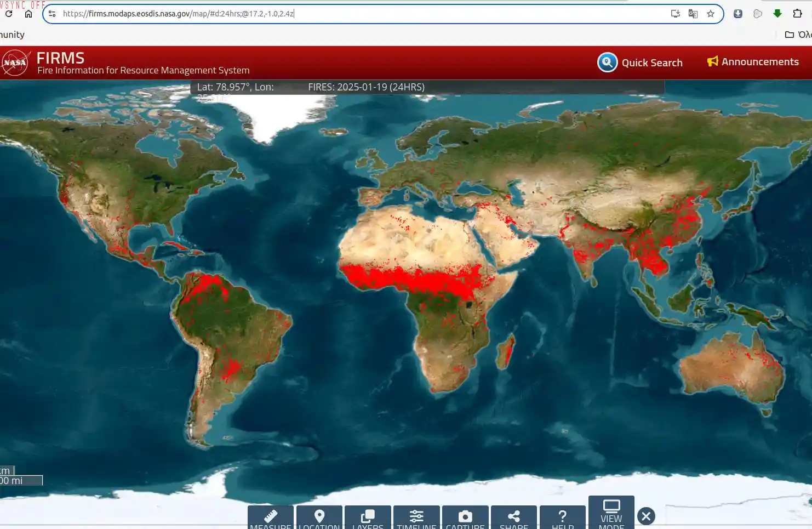The height and width of the screenshot is (529, 812).
Task: Open the LAYERS panel
Action: pyautogui.click(x=368, y=517)
